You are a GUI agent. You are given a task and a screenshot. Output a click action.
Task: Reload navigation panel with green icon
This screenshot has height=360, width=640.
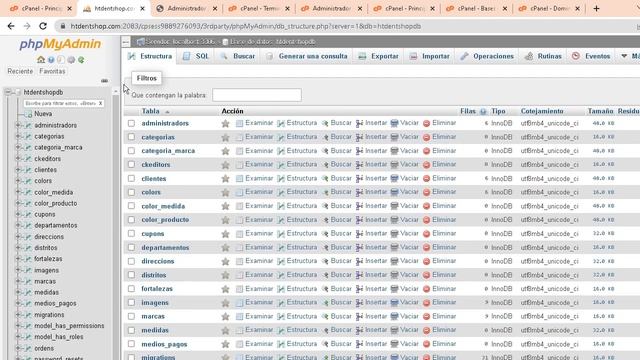coord(81,60)
